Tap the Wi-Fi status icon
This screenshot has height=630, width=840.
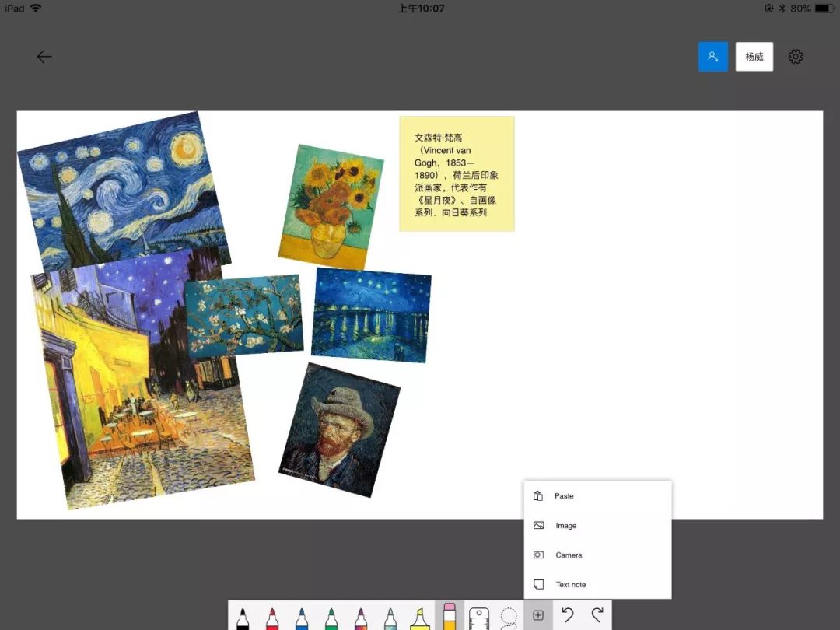tap(36, 8)
